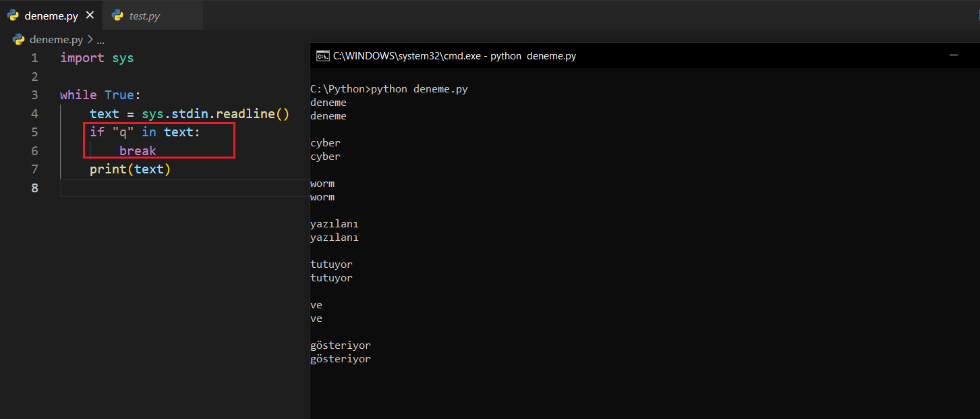Image resolution: width=980 pixels, height=419 pixels.
Task: Click the Python icon on deneme.py tab
Action: point(13,15)
